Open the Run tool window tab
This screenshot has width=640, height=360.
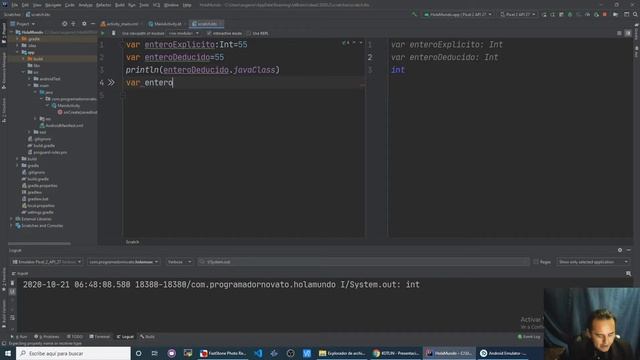(x=20, y=337)
